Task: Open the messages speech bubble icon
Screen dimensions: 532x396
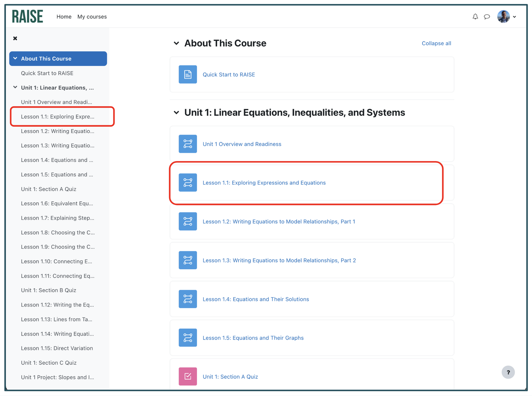Action: point(487,17)
